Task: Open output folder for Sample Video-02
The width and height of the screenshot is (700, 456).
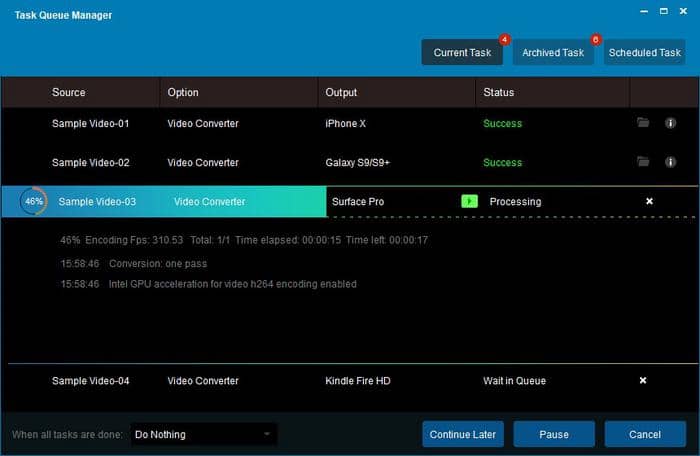Action: pyautogui.click(x=643, y=162)
